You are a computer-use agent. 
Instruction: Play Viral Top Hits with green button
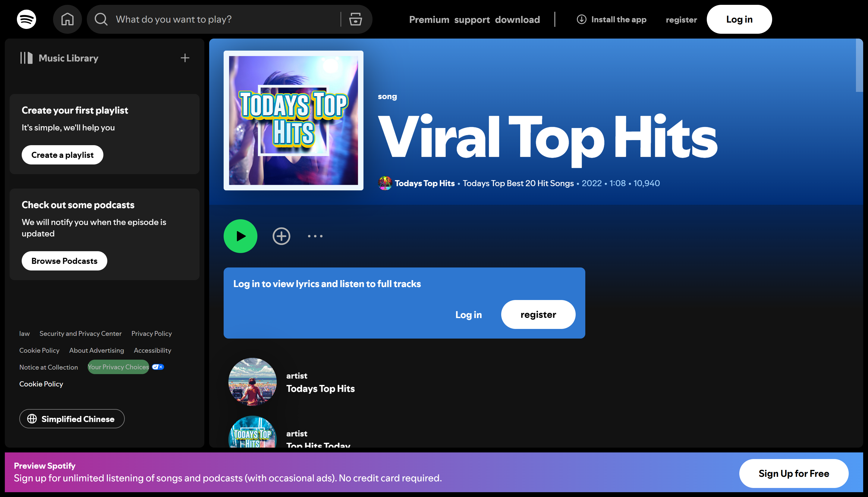pyautogui.click(x=241, y=236)
